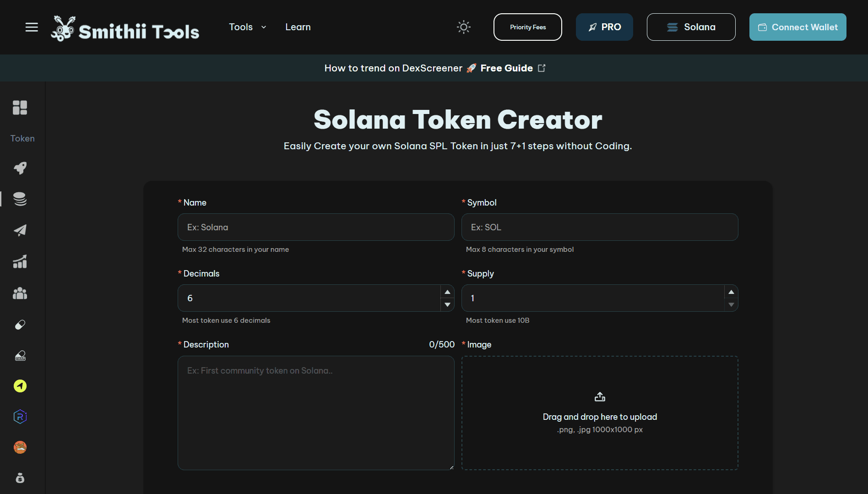Click the money bag icon at sidebar bottom

click(x=20, y=478)
